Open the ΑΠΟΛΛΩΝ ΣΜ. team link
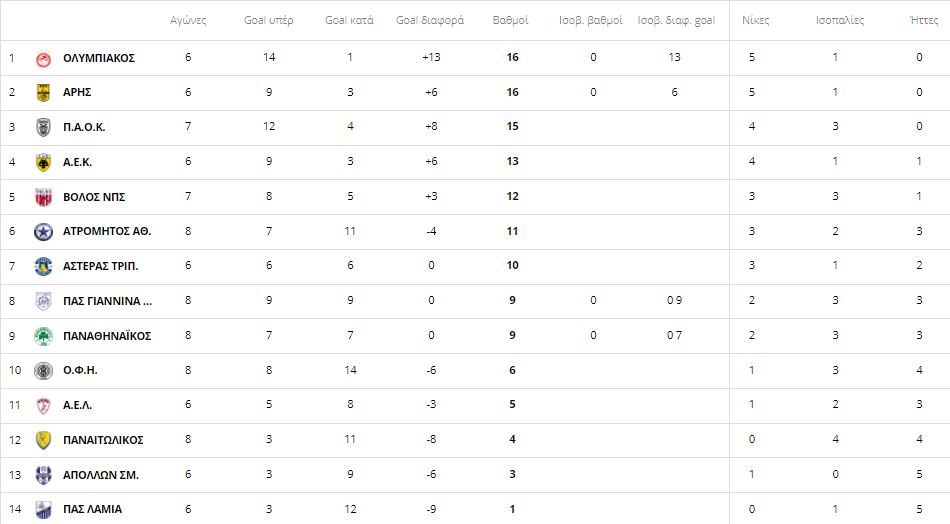This screenshot has width=950, height=524. tap(101, 475)
